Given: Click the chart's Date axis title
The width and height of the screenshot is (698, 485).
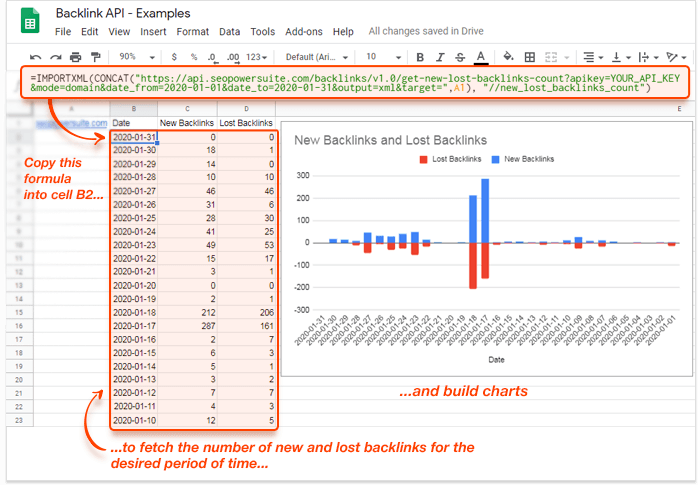Looking at the screenshot, I should 496,360.
